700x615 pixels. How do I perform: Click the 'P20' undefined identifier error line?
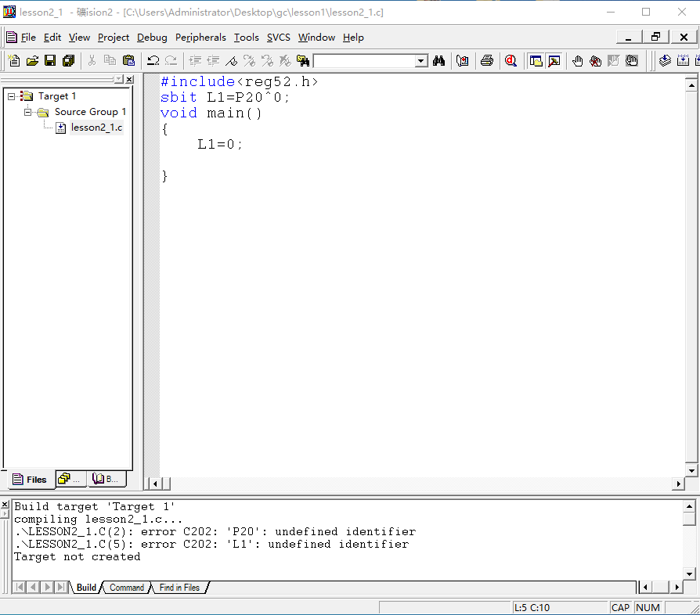click(215, 531)
